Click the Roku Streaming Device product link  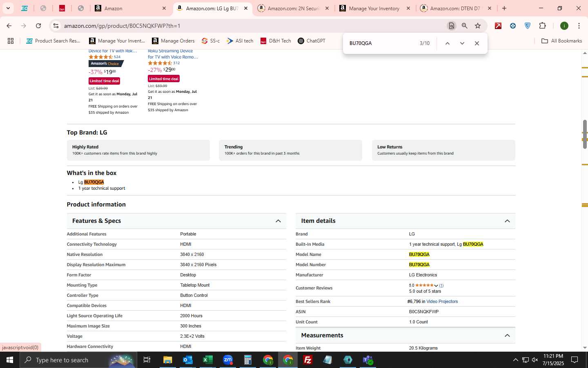tap(173, 54)
